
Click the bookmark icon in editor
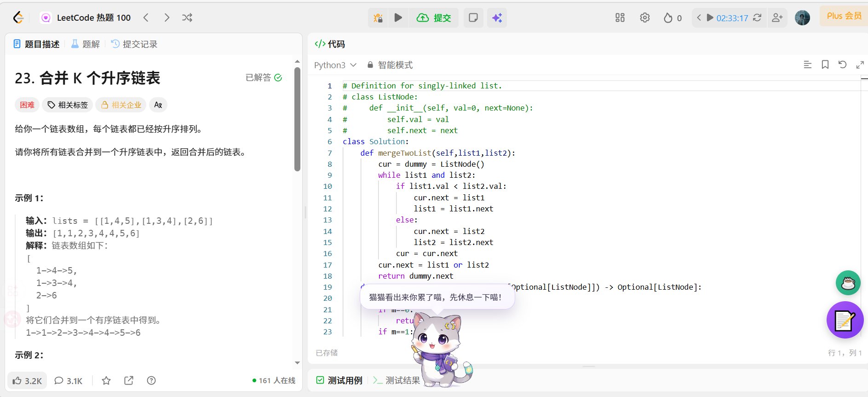825,65
